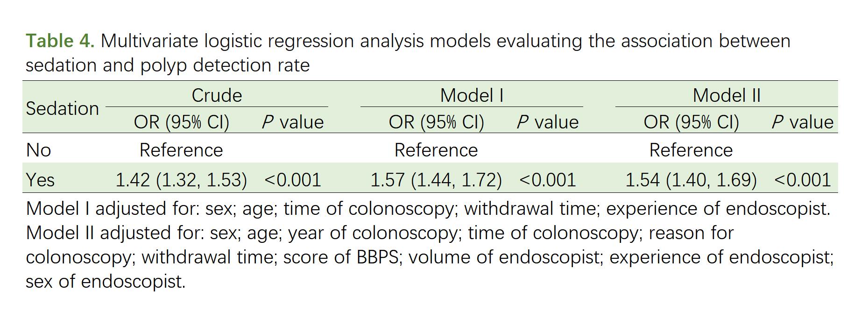Click the Model II "<0.001" P value cell
Viewport: 868px width, 333px height.
(x=803, y=180)
